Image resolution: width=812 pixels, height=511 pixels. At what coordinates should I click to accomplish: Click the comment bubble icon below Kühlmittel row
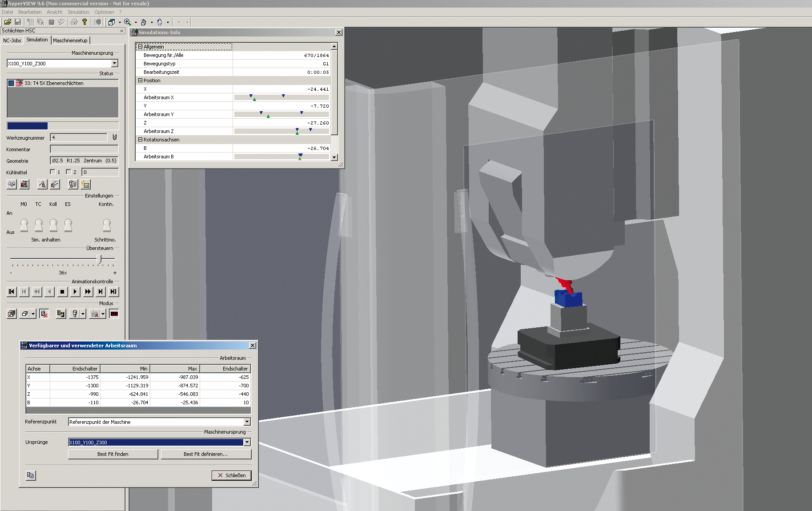(x=55, y=184)
